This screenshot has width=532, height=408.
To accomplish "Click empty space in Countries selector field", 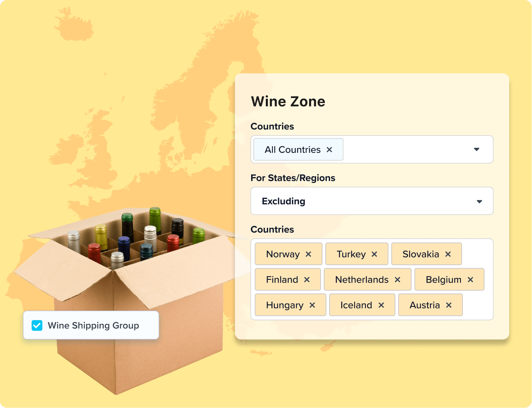I will pyautogui.click(x=406, y=149).
